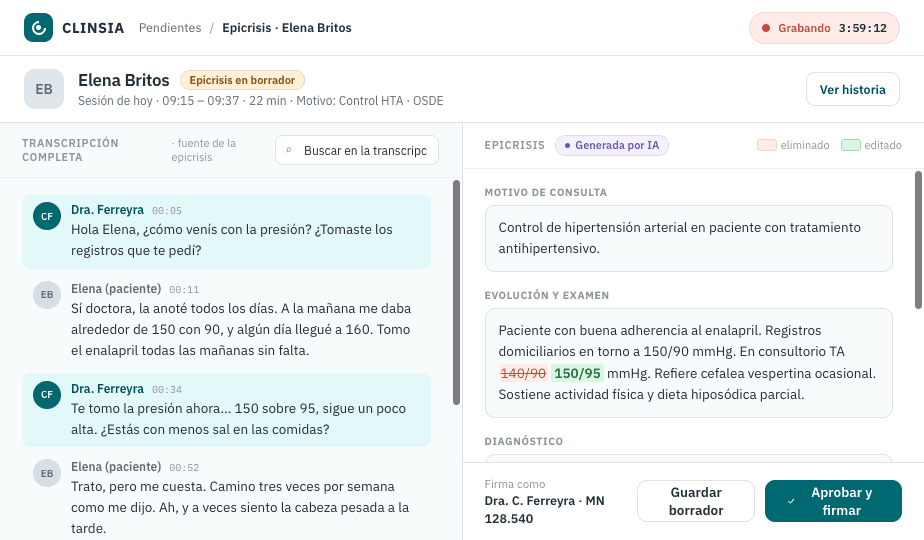
Task: Click the eliminado legend swatch
Action: (x=767, y=145)
